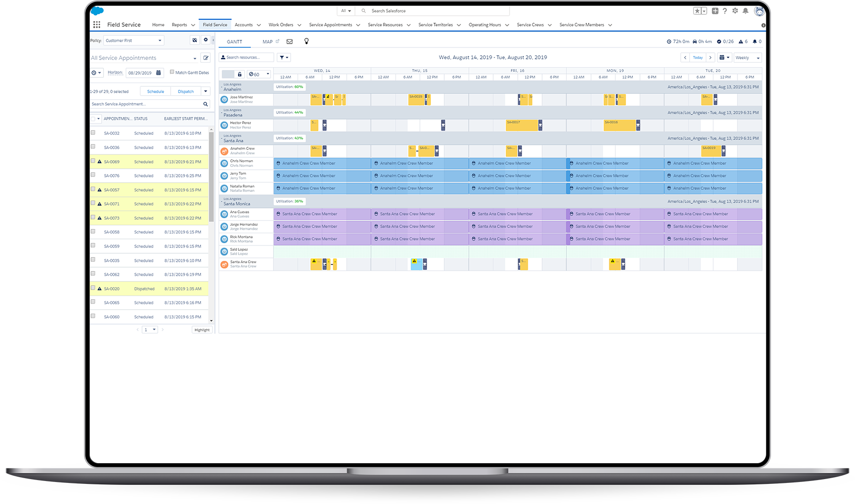Open dispatcher console settings gear

[206, 40]
